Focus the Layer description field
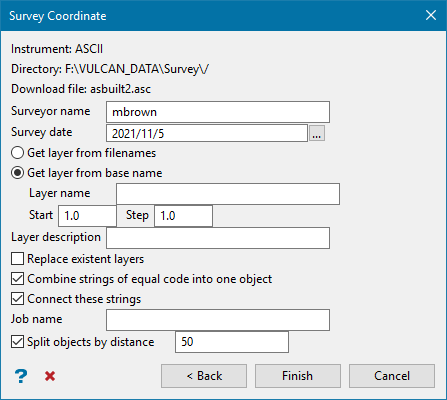The height and width of the screenshot is (400, 447). click(218, 238)
